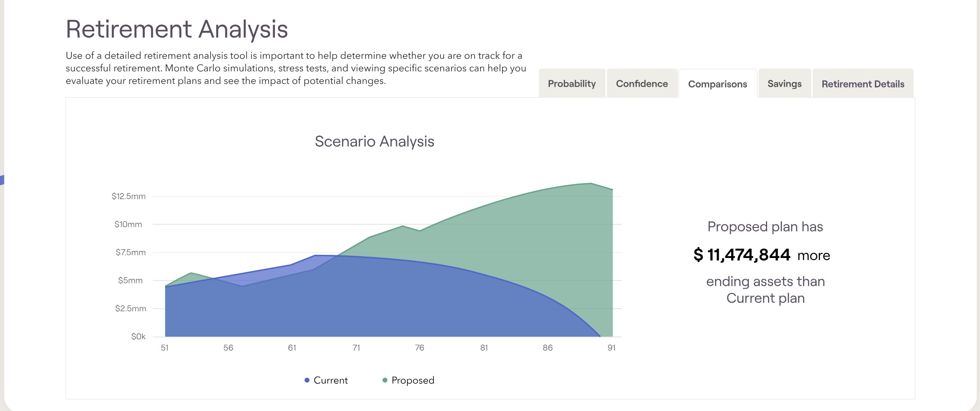This screenshot has height=411, width=980.
Task: Select the Comparisons tab
Action: tap(717, 84)
